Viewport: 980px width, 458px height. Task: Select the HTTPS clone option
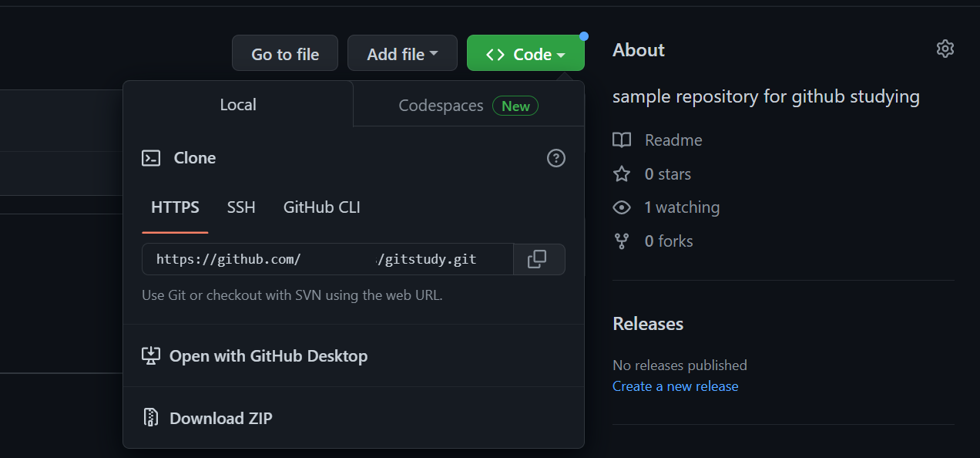click(x=175, y=207)
